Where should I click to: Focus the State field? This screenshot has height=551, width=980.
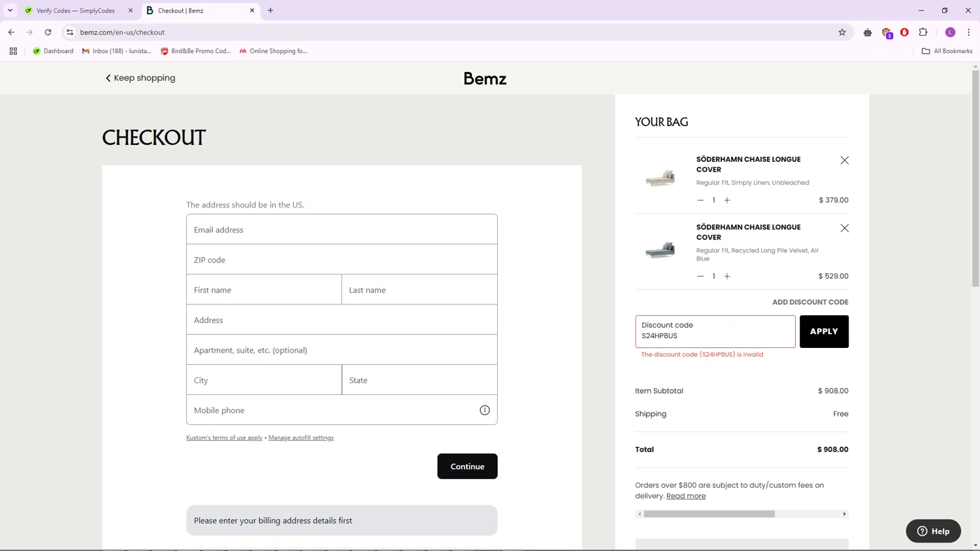[419, 380]
